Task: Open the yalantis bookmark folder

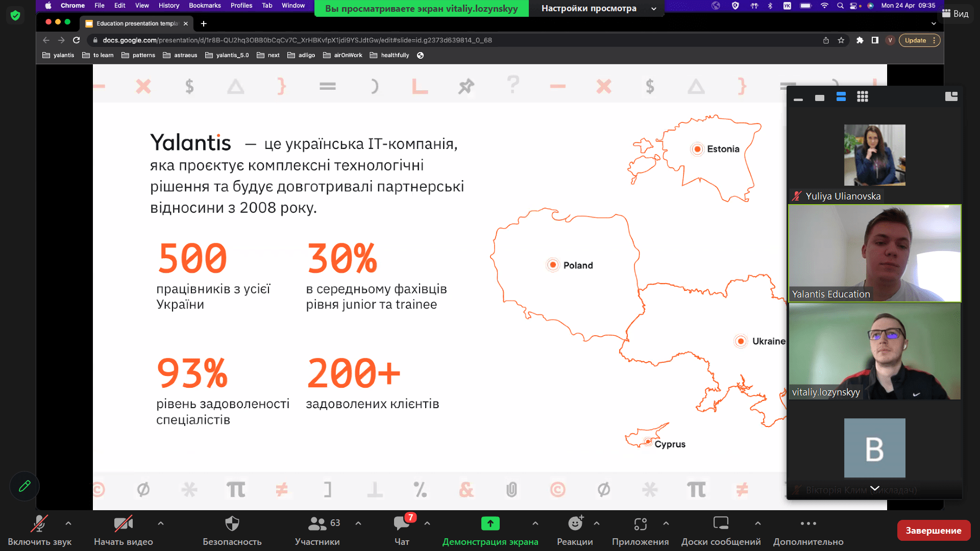Action: click(58, 55)
